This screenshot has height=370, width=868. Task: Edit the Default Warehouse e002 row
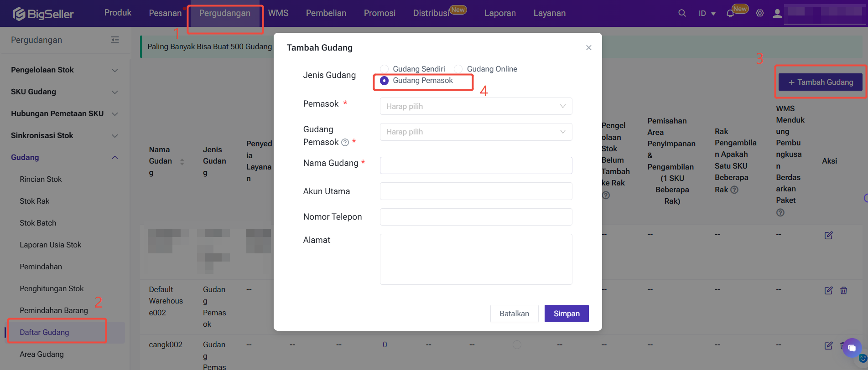(829, 290)
